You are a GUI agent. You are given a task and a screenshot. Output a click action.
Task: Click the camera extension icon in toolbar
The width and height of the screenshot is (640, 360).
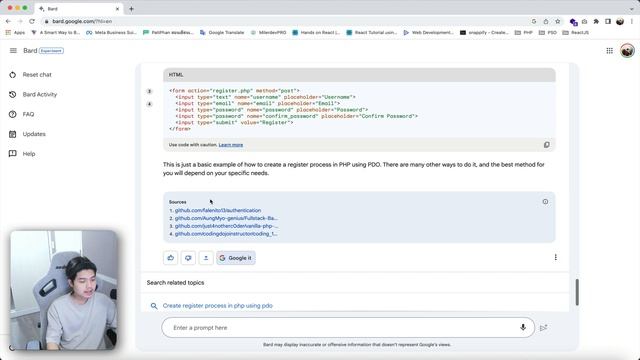click(x=584, y=21)
